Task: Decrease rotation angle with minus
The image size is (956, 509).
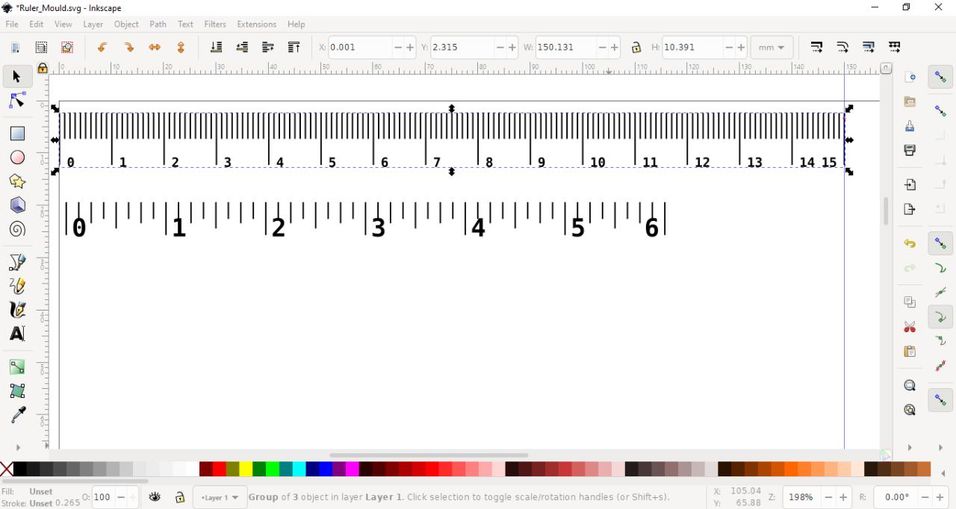Action: (925, 497)
